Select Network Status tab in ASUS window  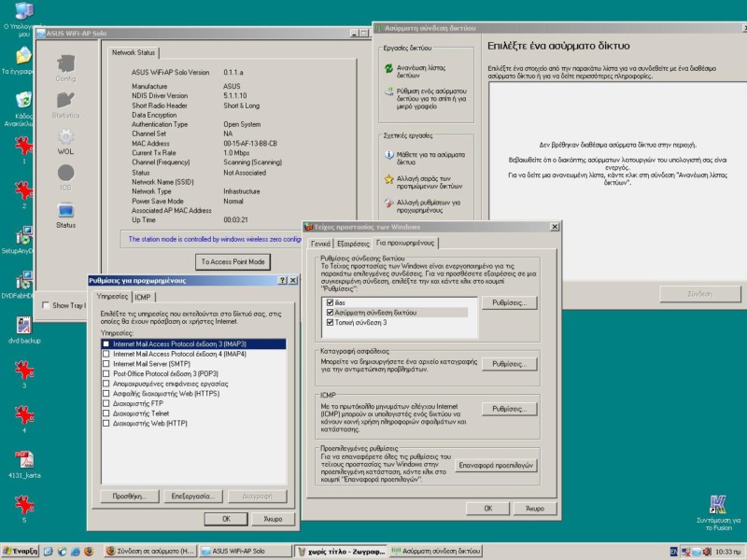tap(134, 52)
